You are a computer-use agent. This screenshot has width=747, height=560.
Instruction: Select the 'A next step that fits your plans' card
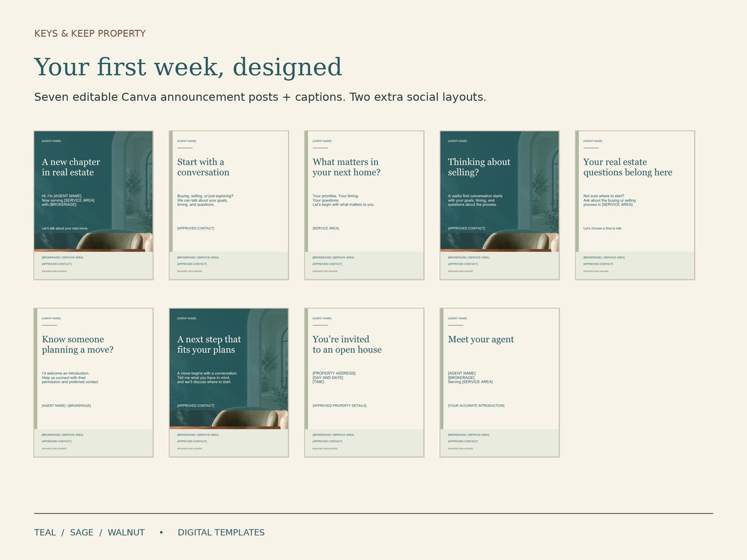click(228, 383)
